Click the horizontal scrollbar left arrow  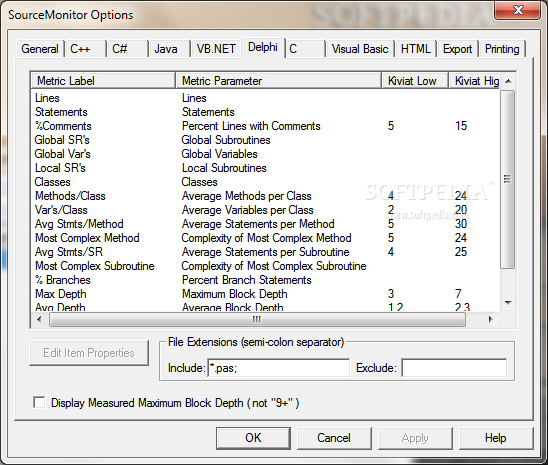point(39,319)
